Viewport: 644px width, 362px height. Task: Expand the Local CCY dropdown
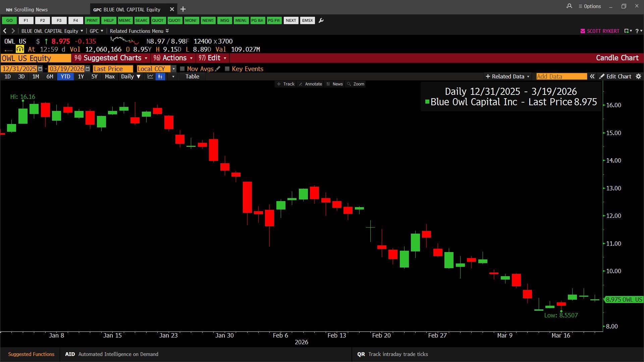[173, 69]
